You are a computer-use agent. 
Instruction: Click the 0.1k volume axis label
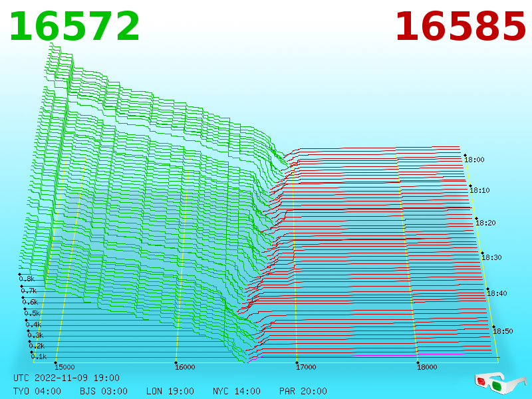tap(39, 356)
